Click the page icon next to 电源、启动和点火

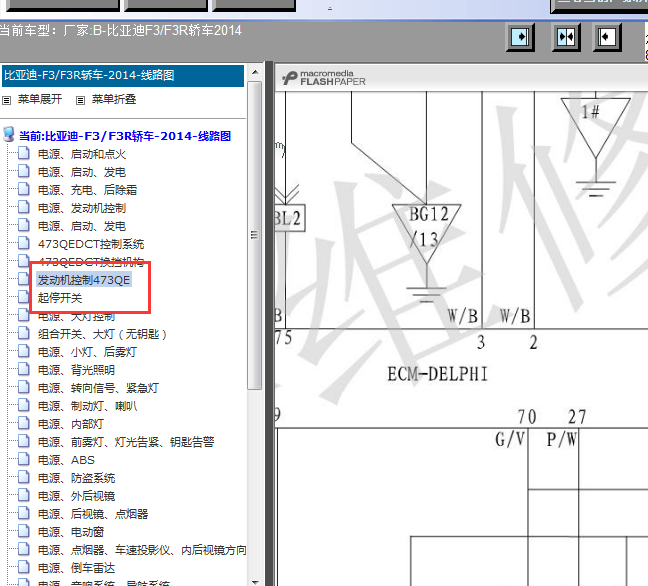point(24,153)
